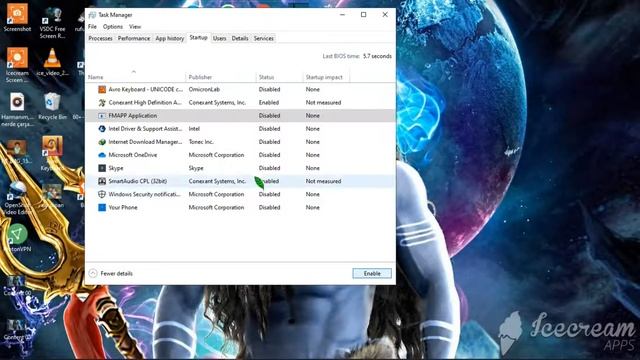The height and width of the screenshot is (360, 640).
Task: Click the Skype startup entry icon
Action: pyautogui.click(x=102, y=168)
